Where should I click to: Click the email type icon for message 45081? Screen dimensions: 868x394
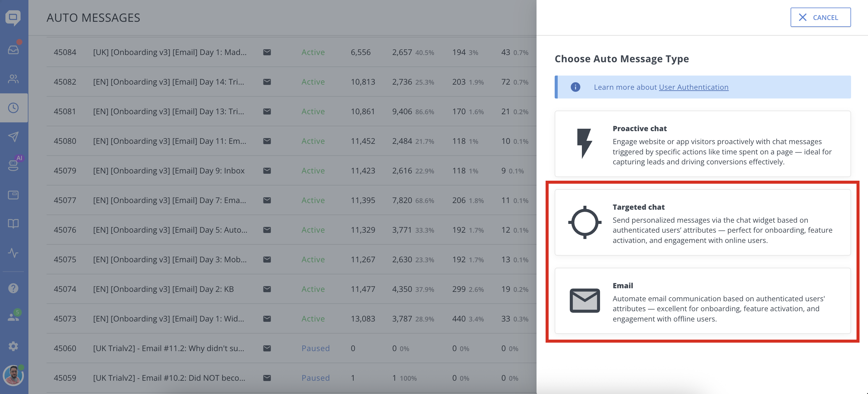(x=267, y=111)
